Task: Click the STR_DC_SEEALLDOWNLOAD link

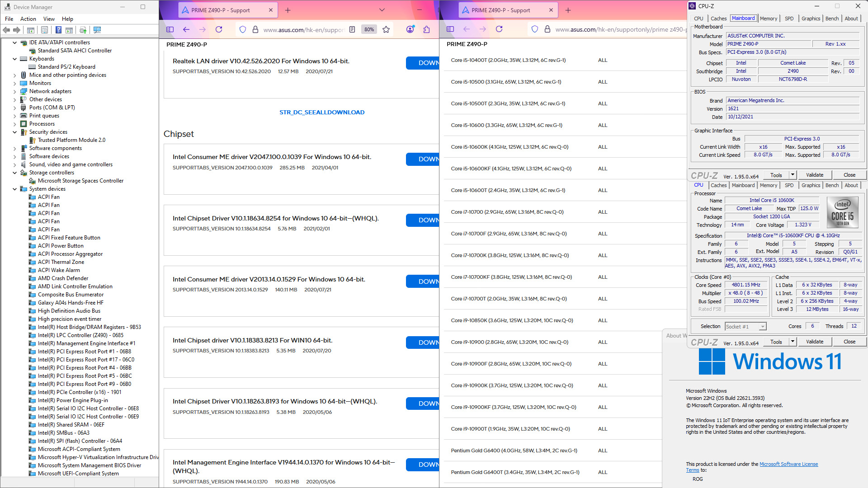Action: pyautogui.click(x=321, y=112)
